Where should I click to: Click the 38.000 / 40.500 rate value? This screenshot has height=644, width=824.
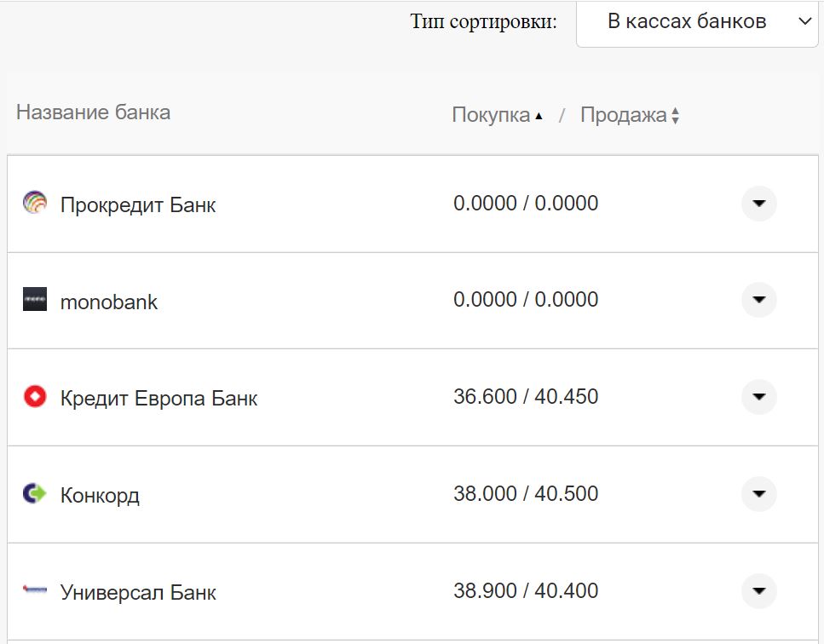coord(527,494)
